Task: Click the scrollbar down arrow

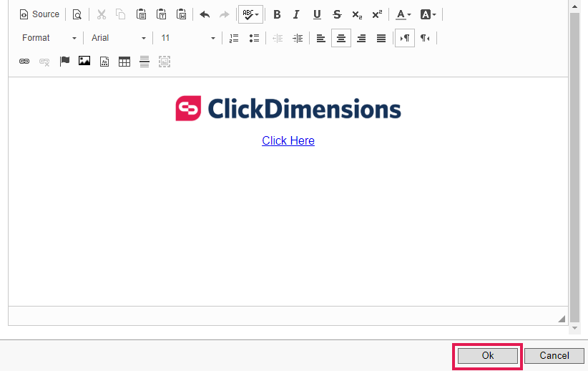Action: (x=574, y=328)
